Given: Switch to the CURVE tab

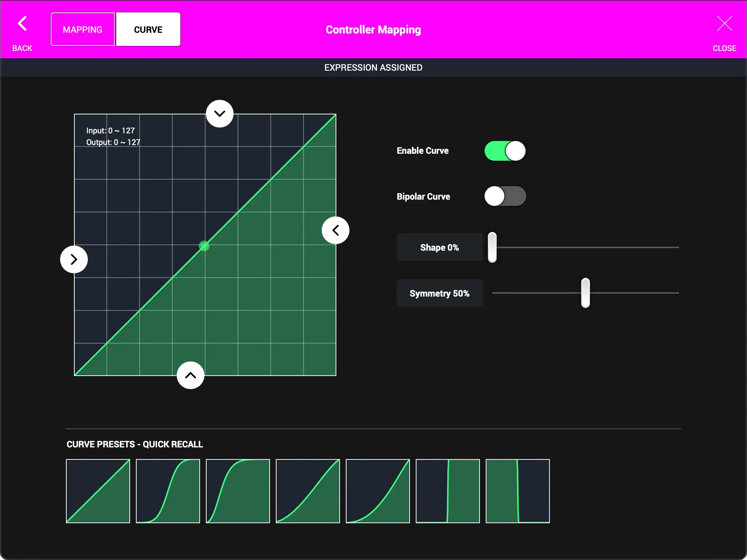Looking at the screenshot, I should (x=148, y=29).
